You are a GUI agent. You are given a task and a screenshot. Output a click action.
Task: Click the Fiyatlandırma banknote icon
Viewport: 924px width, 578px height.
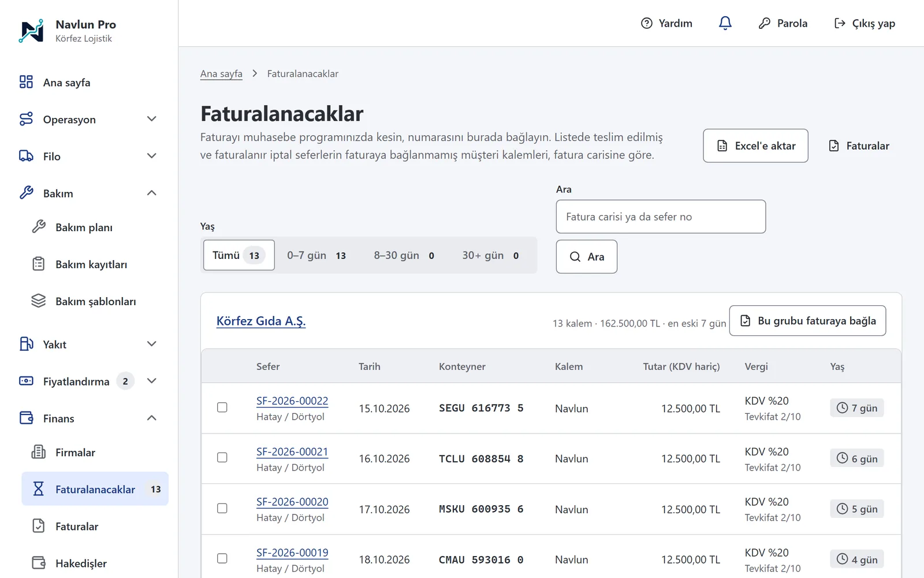coord(26,381)
